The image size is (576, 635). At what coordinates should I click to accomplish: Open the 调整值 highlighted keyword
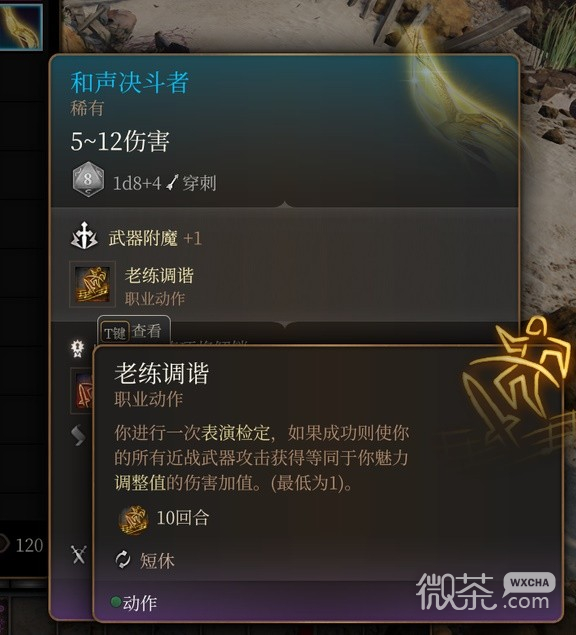click(x=140, y=483)
